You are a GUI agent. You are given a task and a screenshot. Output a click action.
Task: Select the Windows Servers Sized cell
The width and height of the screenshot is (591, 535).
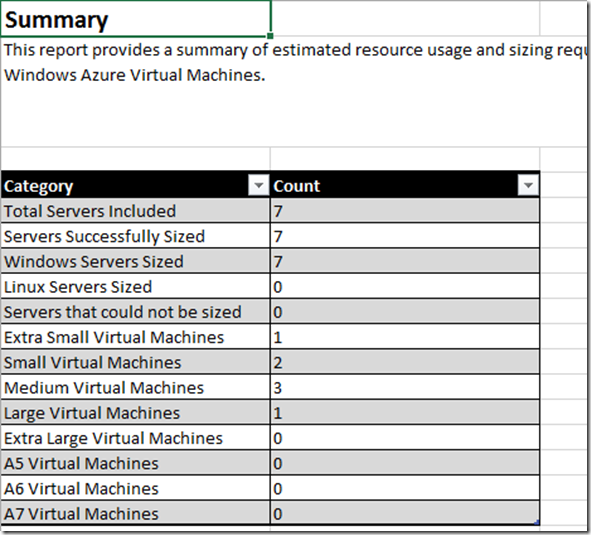[135, 261]
